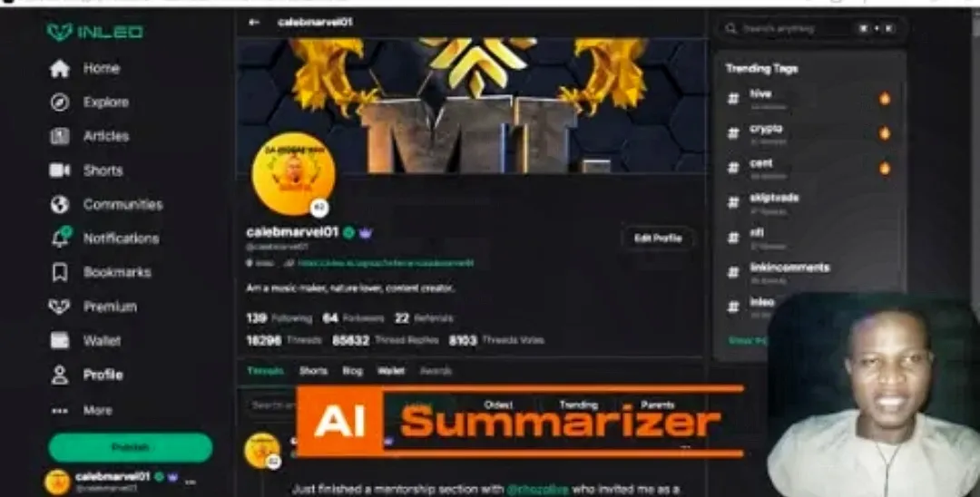Expand the More menu with three dots

(60, 410)
